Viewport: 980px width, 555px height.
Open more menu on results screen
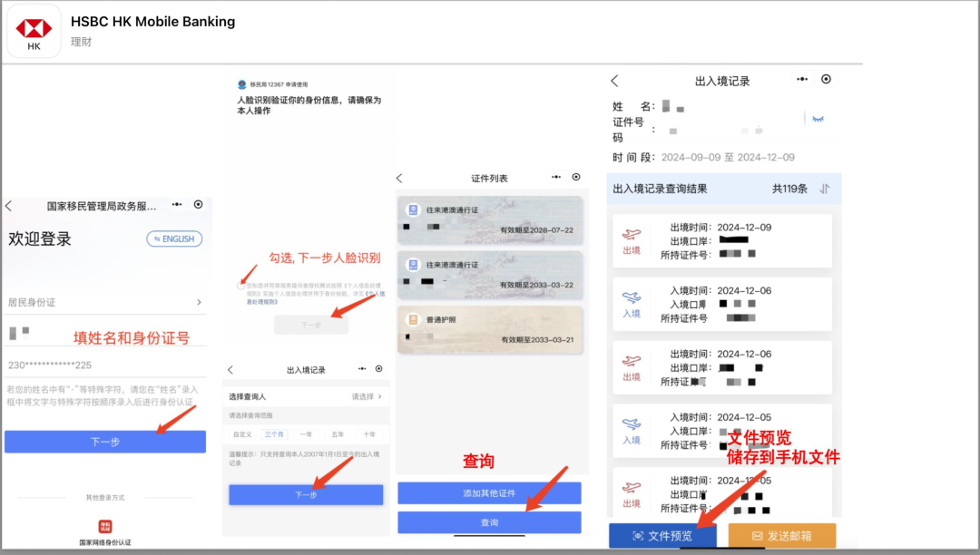[x=802, y=79]
